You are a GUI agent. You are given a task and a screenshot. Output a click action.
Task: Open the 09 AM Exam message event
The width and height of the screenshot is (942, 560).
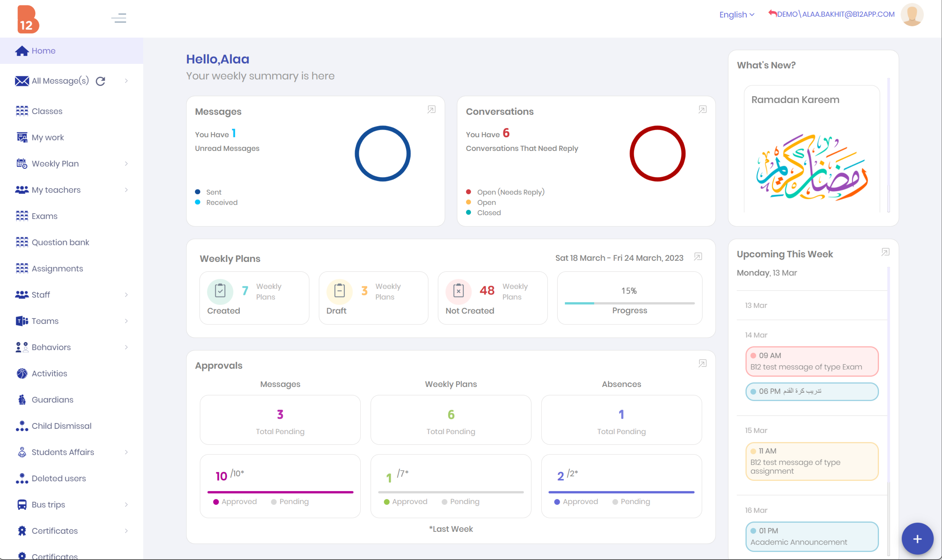coord(812,362)
